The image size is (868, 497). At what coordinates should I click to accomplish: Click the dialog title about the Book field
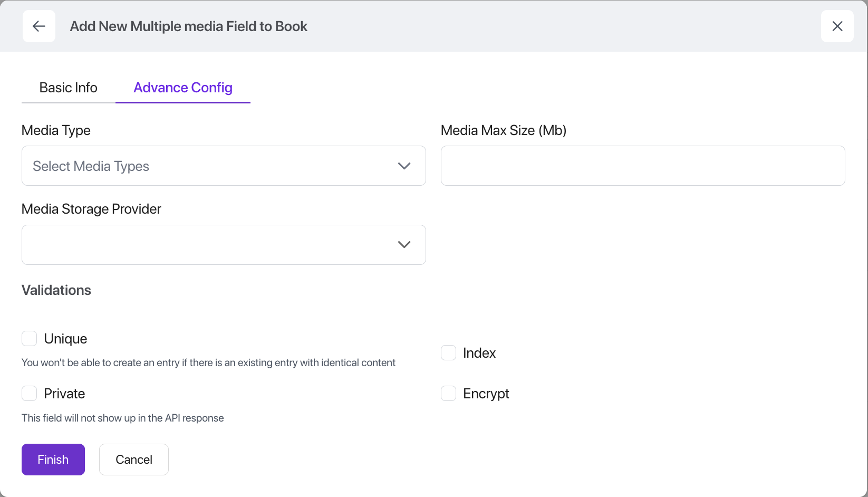(x=188, y=26)
